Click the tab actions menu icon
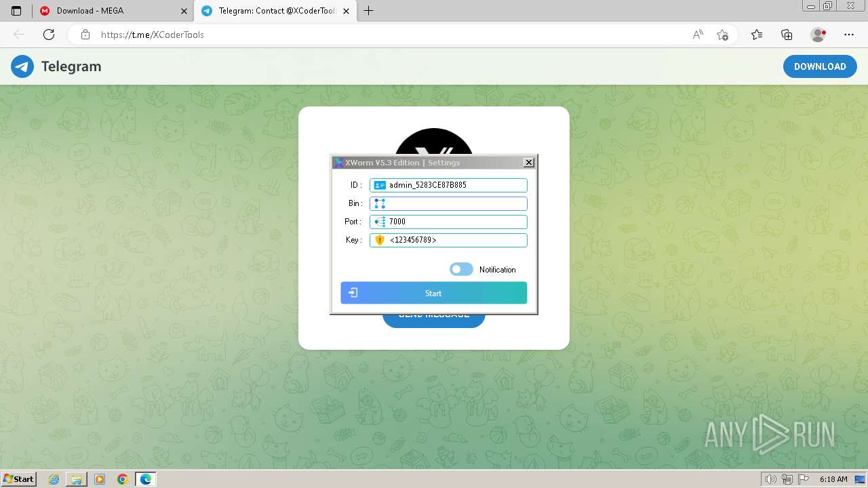 click(16, 11)
